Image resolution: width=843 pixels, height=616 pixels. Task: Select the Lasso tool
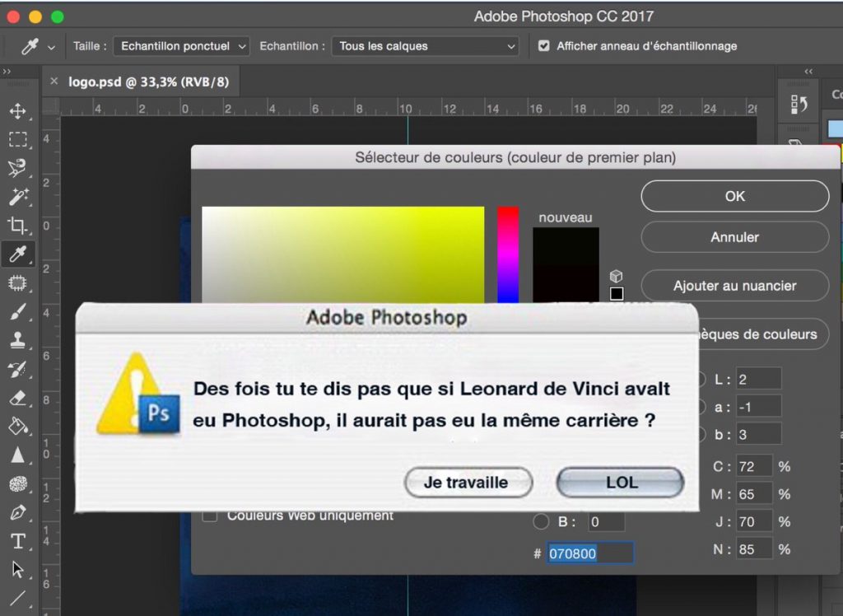click(x=18, y=168)
